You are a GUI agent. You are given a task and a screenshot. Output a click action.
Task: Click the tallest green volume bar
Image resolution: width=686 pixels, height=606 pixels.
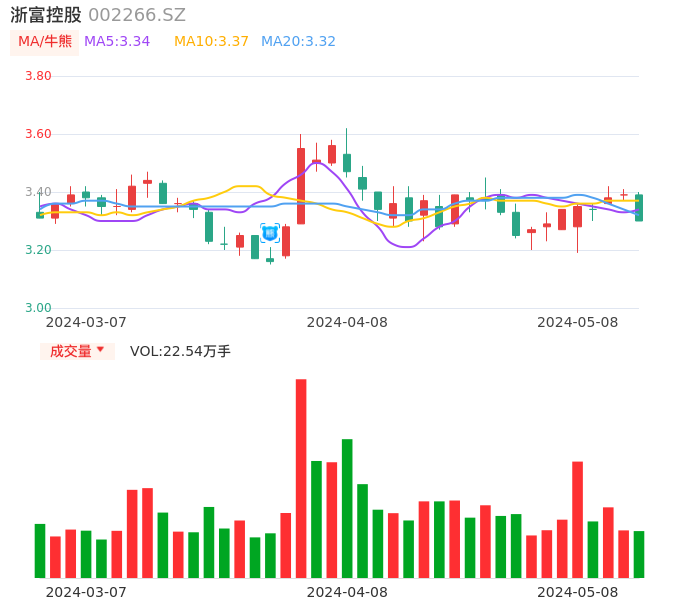[347, 508]
